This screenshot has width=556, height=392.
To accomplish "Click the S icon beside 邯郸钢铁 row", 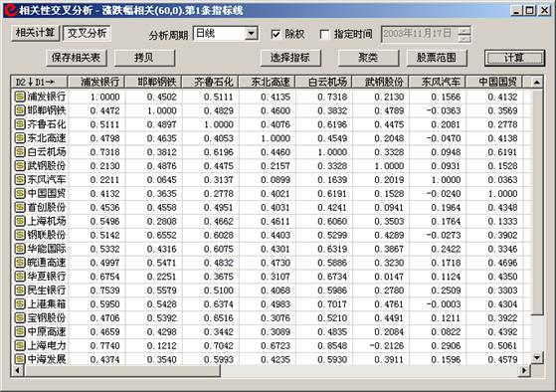I will coord(20,110).
